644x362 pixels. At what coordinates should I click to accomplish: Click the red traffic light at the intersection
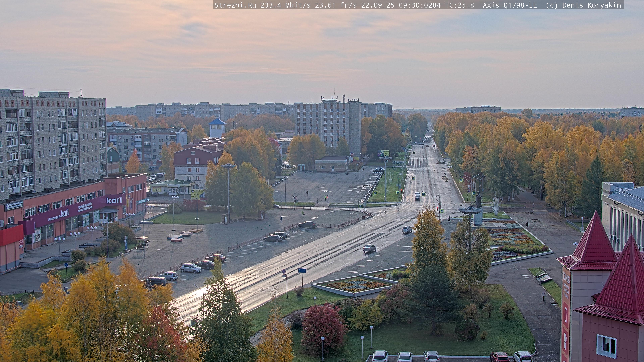437,209
